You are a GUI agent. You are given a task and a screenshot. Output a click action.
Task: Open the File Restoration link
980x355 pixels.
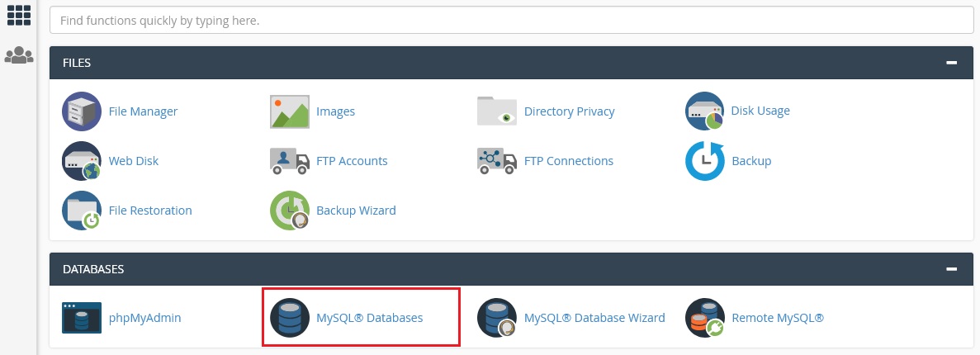coord(150,210)
